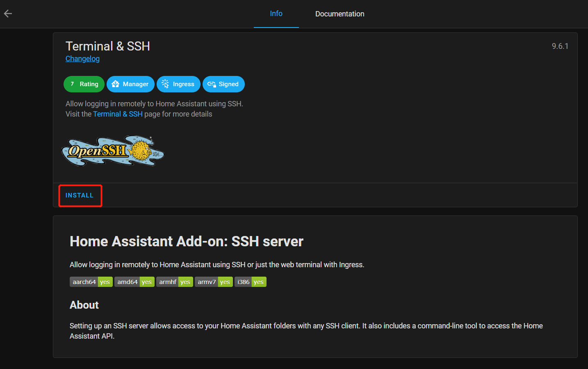Click the About heading

tap(84, 305)
